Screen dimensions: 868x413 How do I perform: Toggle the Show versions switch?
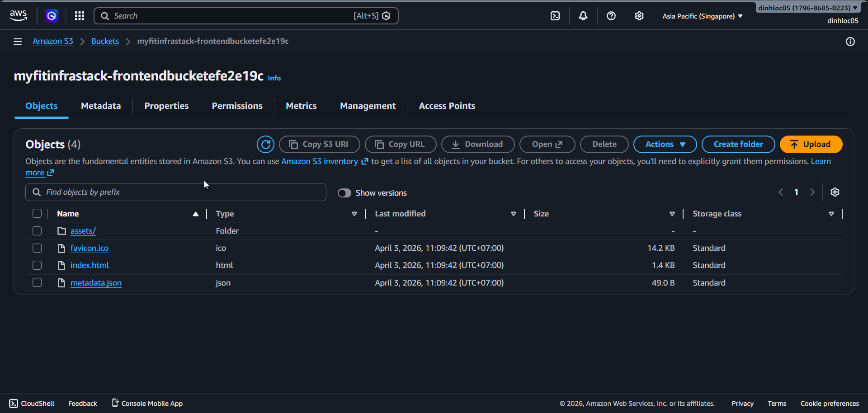coord(344,193)
